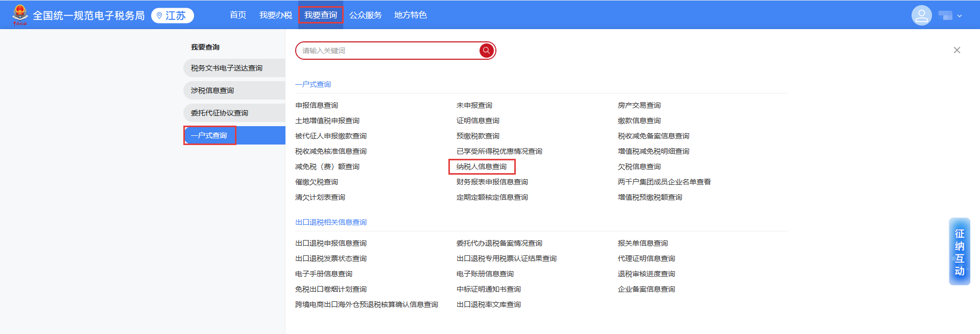
Task: Click the tax bureau emblem logo
Action: [20, 15]
